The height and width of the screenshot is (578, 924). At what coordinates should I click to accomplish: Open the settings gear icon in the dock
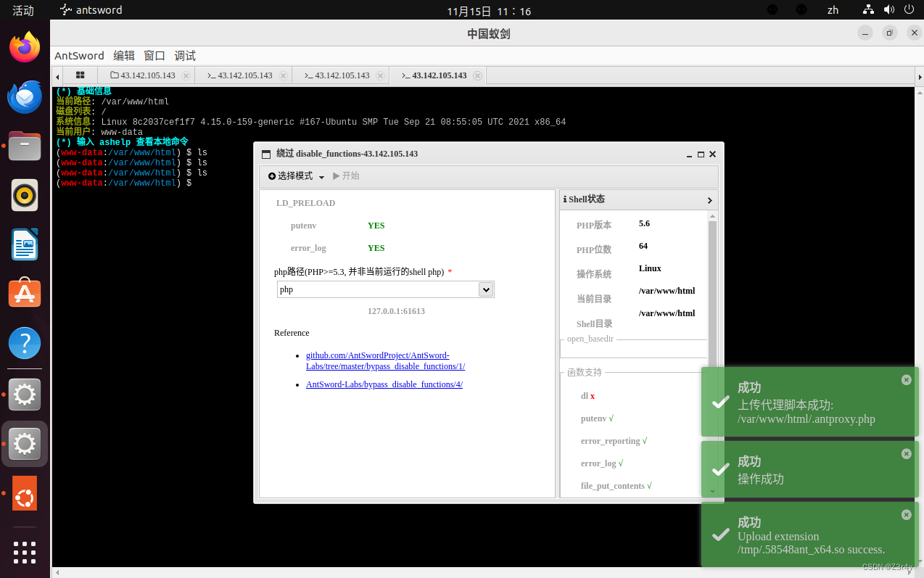coord(24,395)
